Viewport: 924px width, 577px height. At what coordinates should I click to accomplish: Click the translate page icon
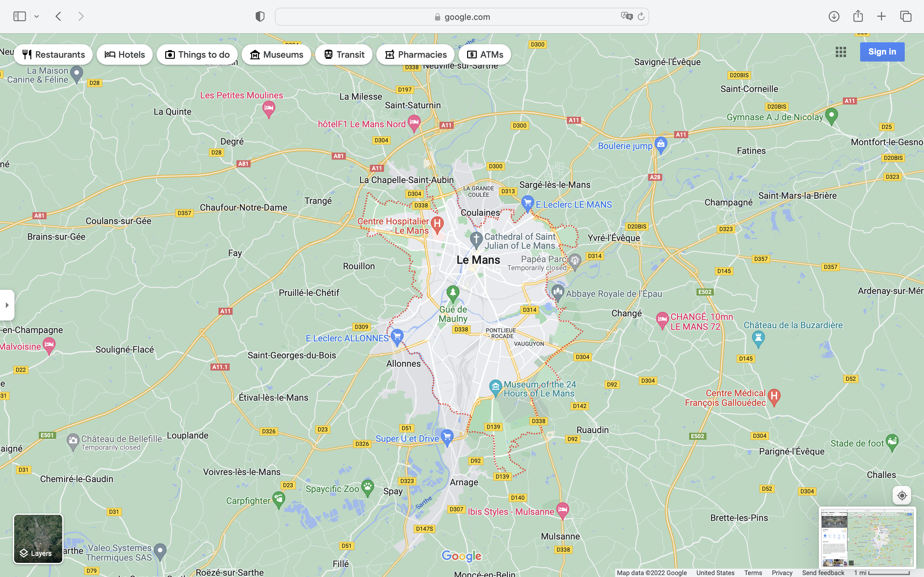coord(626,16)
